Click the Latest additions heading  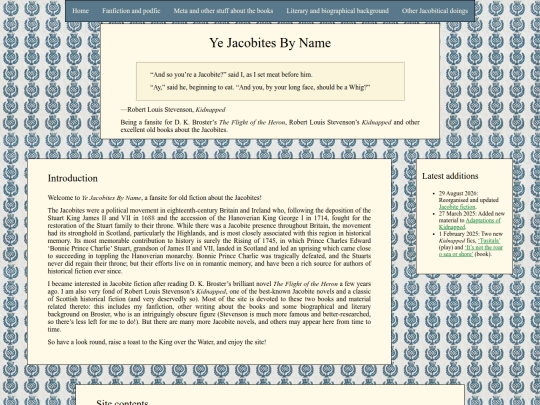point(450,176)
